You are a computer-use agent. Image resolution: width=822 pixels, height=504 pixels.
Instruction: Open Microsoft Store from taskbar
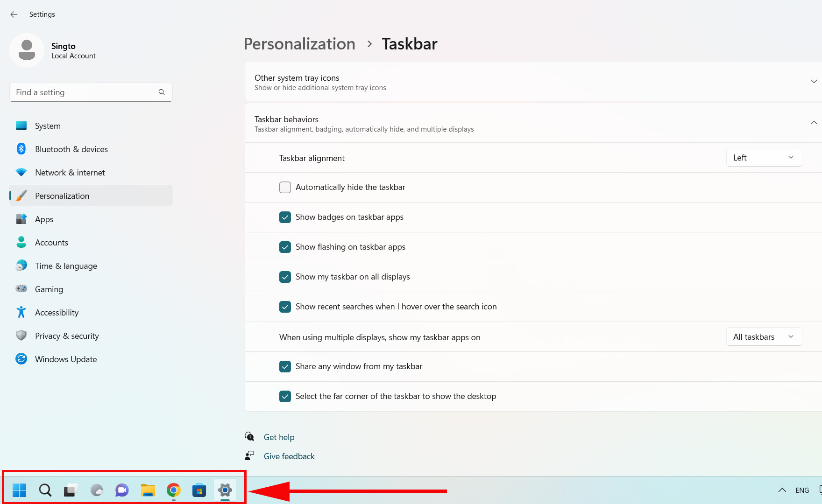tap(199, 490)
